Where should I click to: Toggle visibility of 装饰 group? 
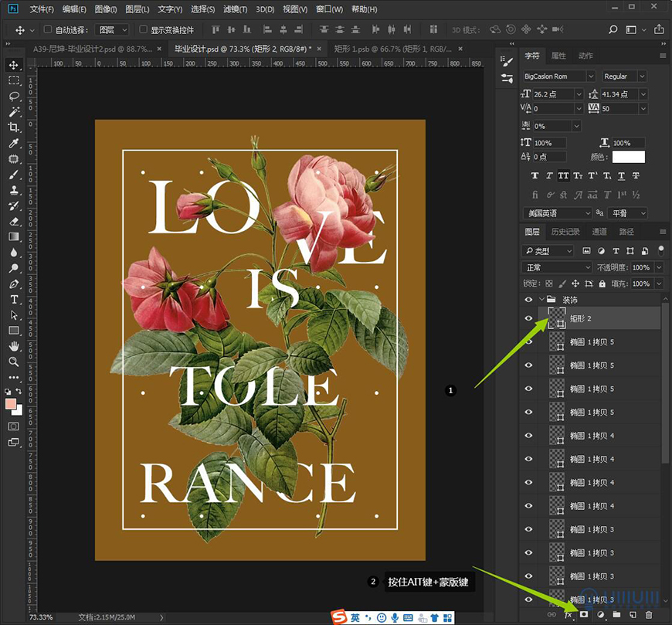click(528, 299)
